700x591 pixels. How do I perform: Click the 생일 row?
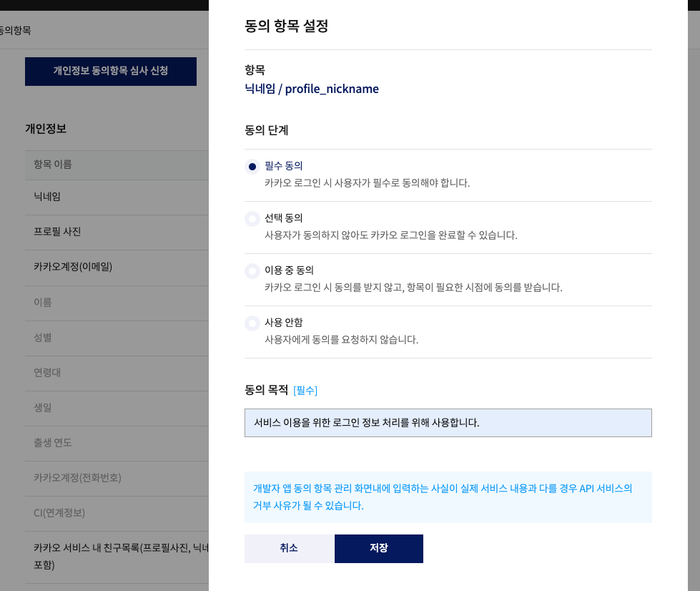117,409
